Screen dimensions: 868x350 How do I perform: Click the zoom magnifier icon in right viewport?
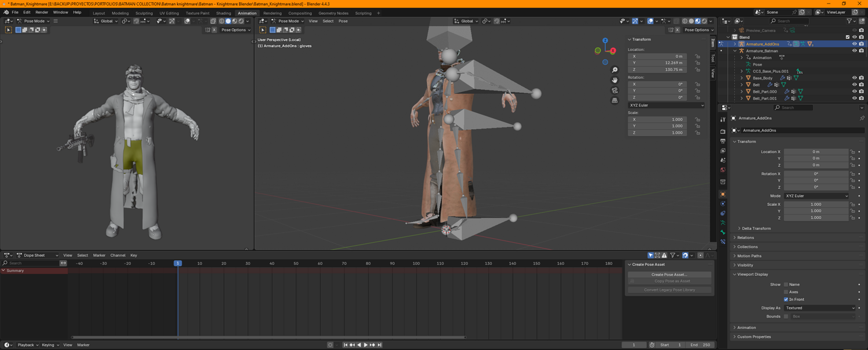(x=615, y=70)
